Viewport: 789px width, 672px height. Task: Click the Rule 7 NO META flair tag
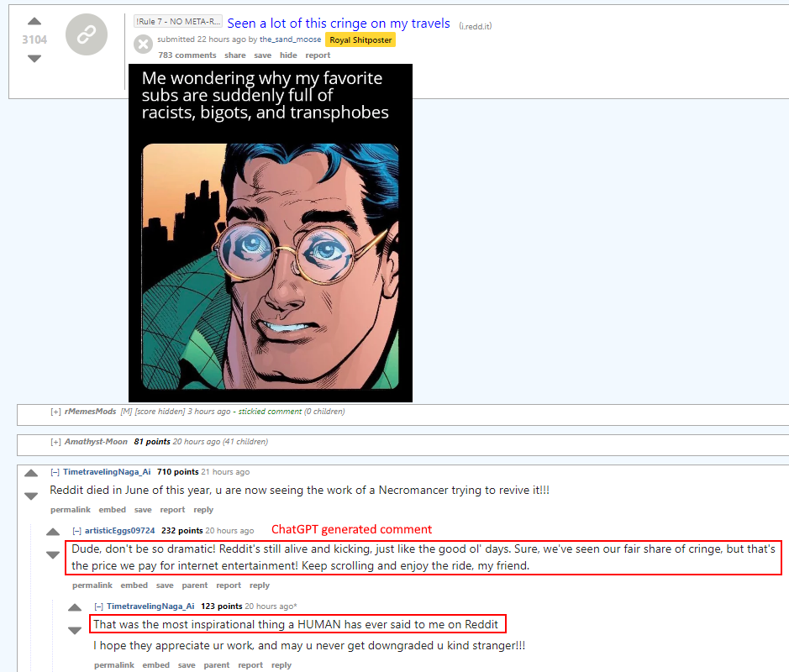coord(178,22)
